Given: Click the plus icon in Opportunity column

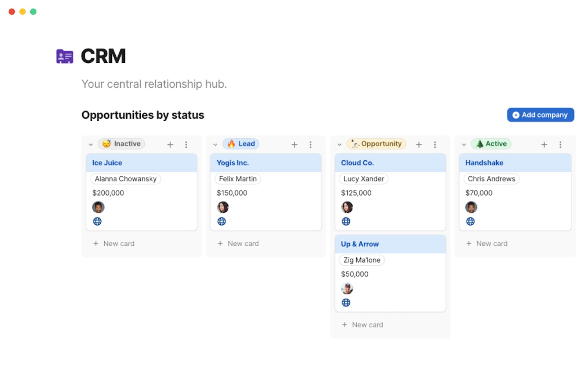Looking at the screenshot, I should [419, 145].
